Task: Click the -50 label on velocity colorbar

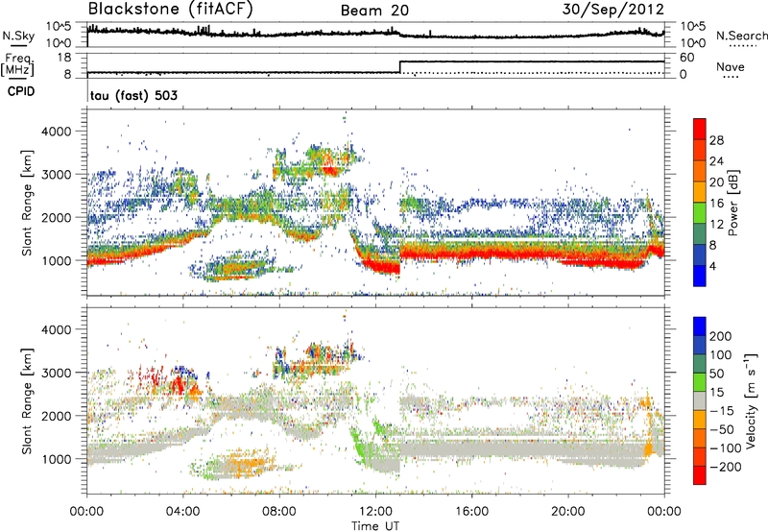Action: tap(721, 429)
